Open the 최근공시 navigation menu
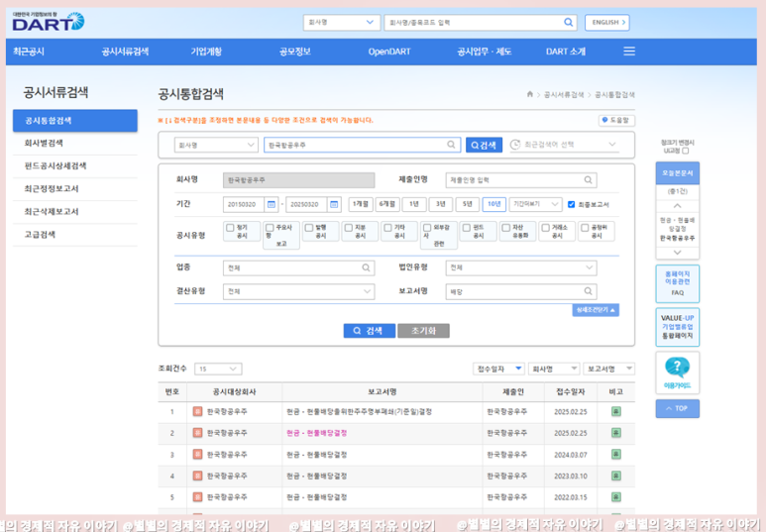Screen dimensions: 766x532 [x=29, y=52]
